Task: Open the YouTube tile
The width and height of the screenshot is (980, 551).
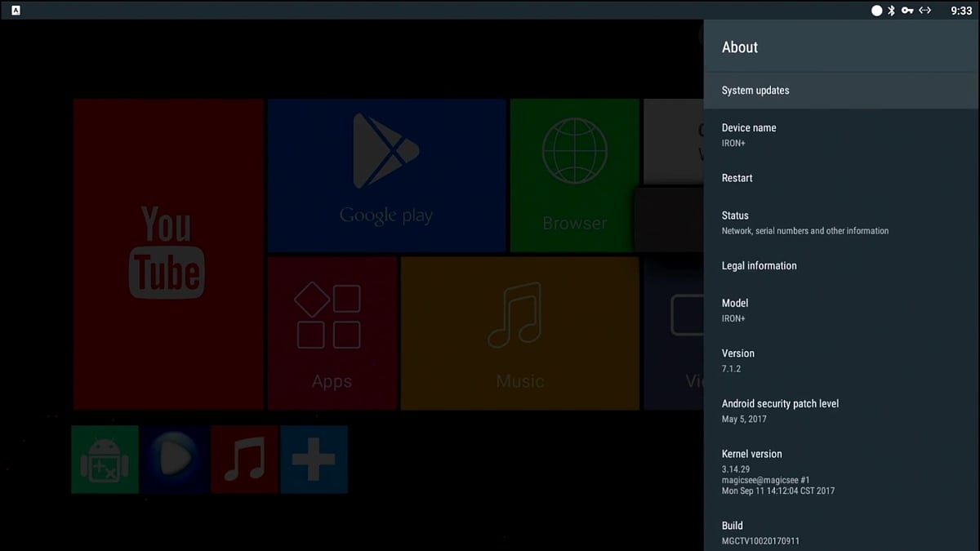Action: point(167,254)
